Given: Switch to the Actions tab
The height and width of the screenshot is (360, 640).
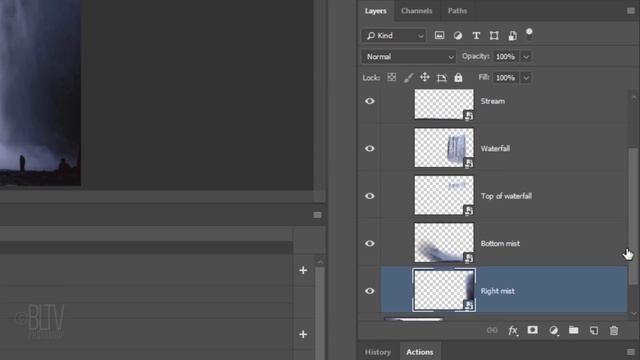Looking at the screenshot, I should coord(420,352).
